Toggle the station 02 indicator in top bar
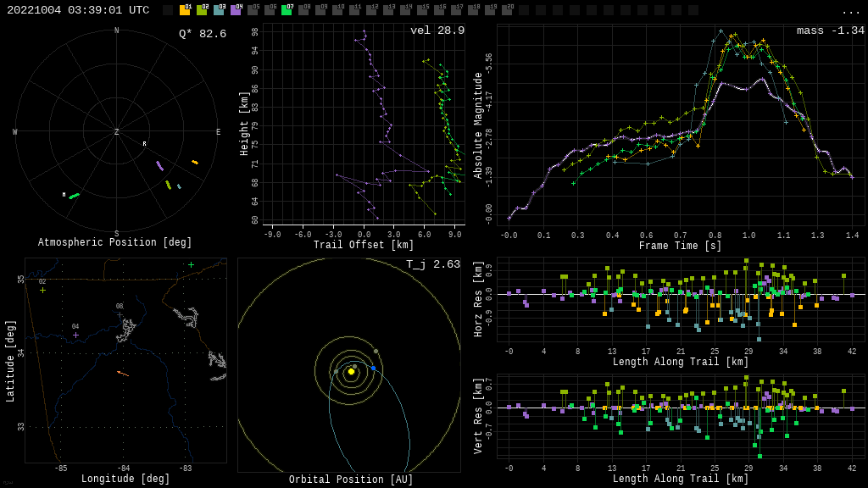This screenshot has height=488, width=868. [202, 10]
